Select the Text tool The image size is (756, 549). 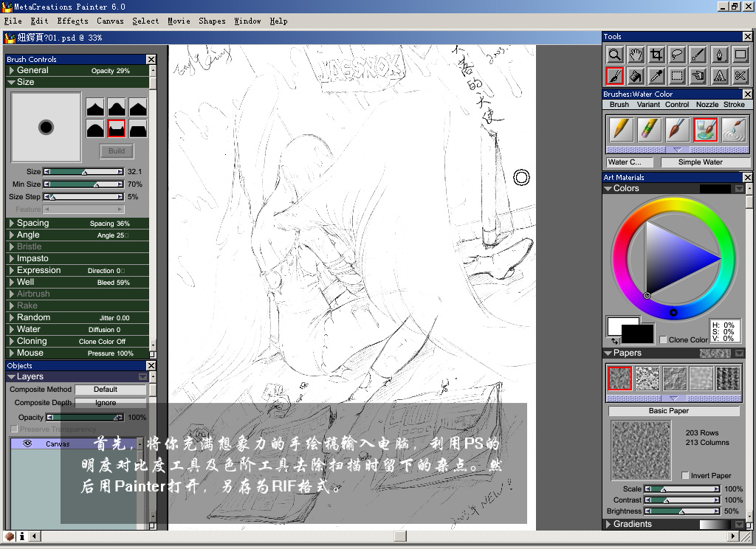click(x=719, y=76)
